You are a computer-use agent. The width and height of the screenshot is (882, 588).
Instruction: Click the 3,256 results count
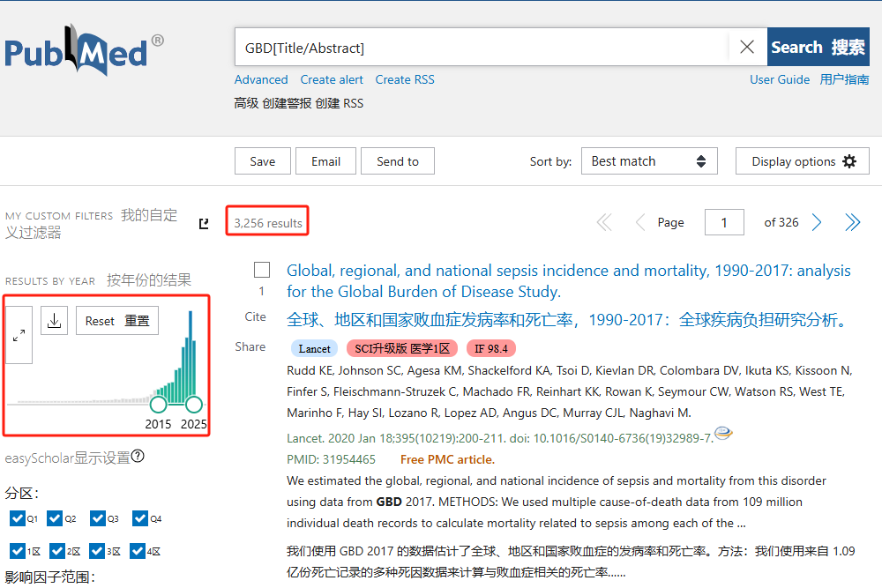[268, 223]
